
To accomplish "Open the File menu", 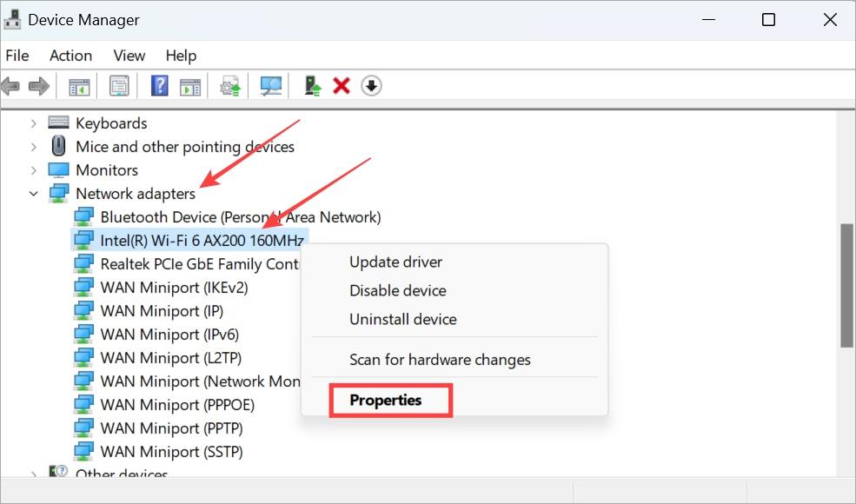I will pos(17,56).
